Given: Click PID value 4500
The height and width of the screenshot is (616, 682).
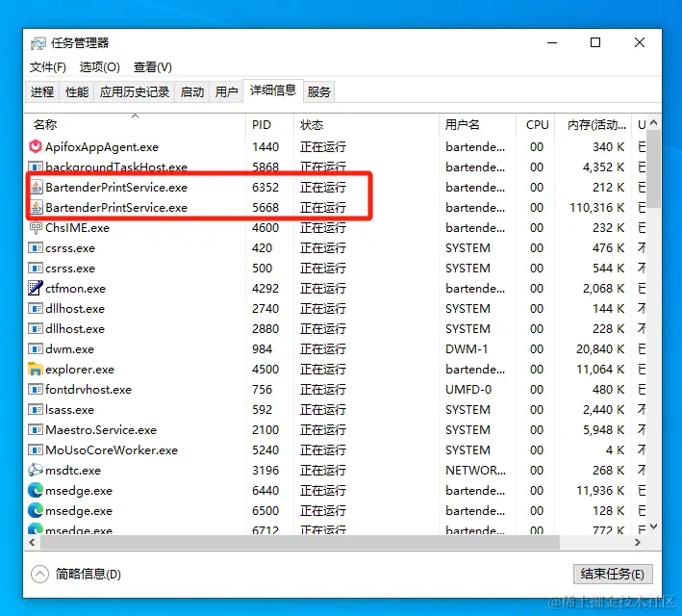Looking at the screenshot, I should (265, 370).
